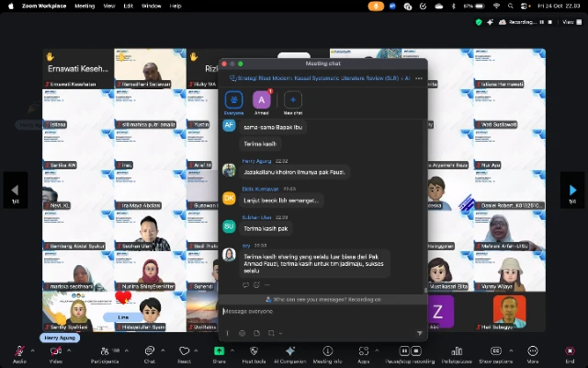588x368 pixels.
Task: Stop the recording in the bottom toolbar
Action: tap(416, 351)
